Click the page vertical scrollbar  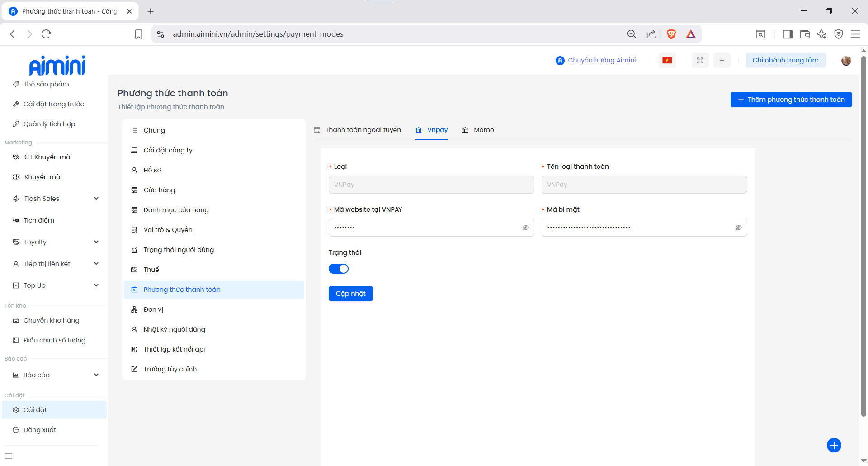pos(863,235)
